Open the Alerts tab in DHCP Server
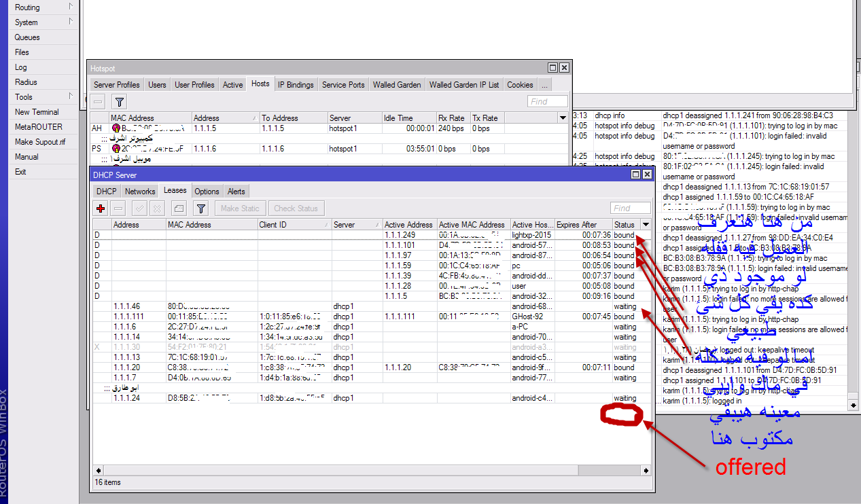The width and height of the screenshot is (861, 504). tap(236, 192)
